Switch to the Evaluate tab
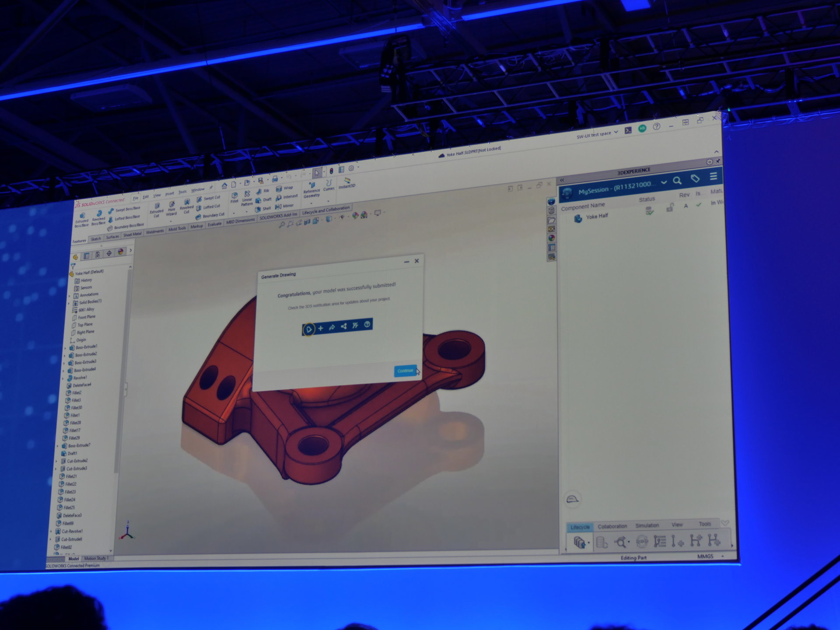 (214, 224)
